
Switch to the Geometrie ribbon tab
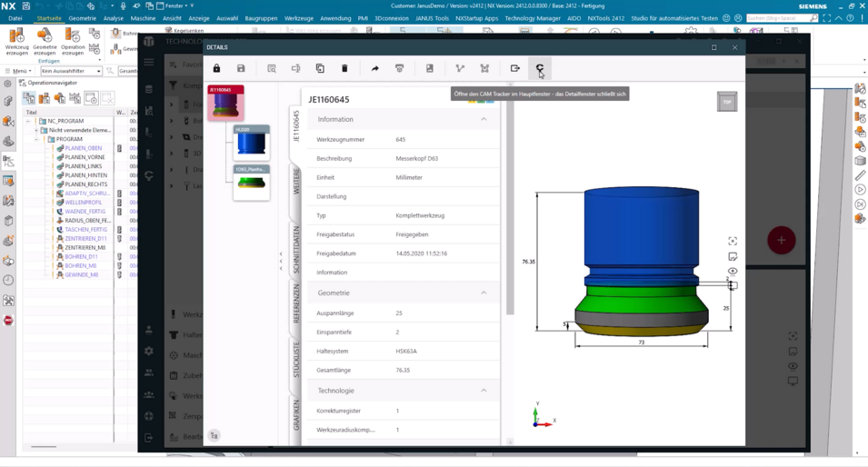(82, 18)
